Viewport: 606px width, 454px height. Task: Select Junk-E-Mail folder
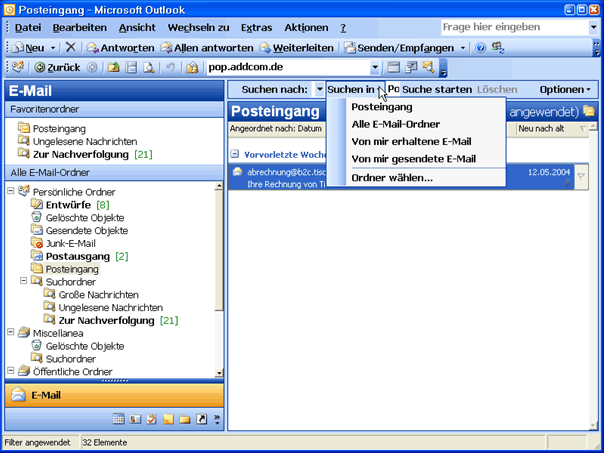[71, 243]
